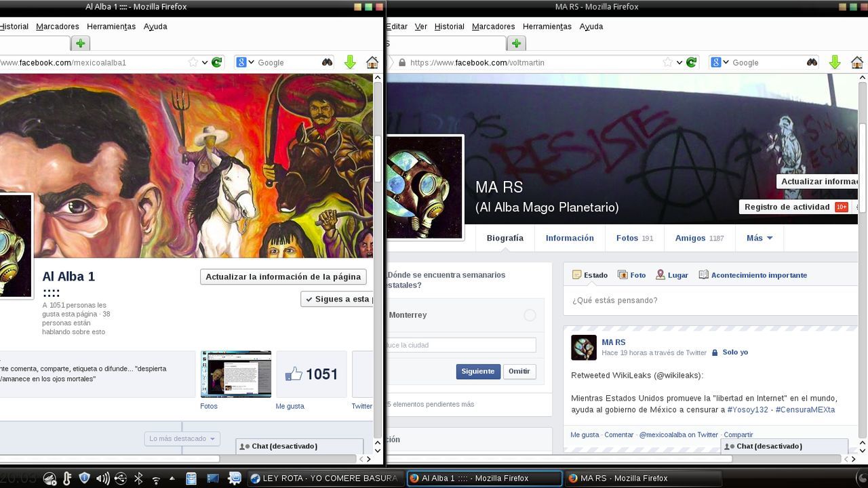Click the MA RS author name on the post
868x488 pixels.
pyautogui.click(x=614, y=342)
